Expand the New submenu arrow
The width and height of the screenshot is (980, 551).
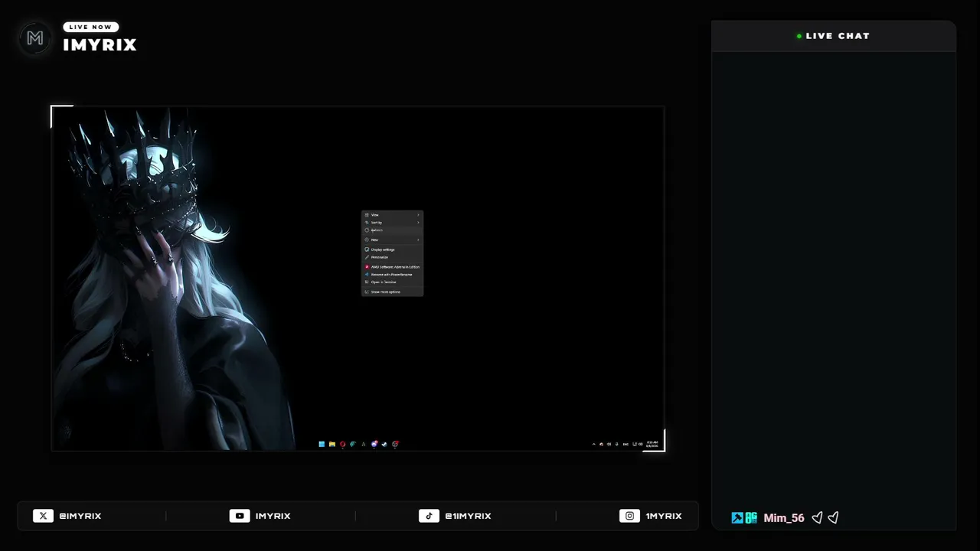(419, 240)
